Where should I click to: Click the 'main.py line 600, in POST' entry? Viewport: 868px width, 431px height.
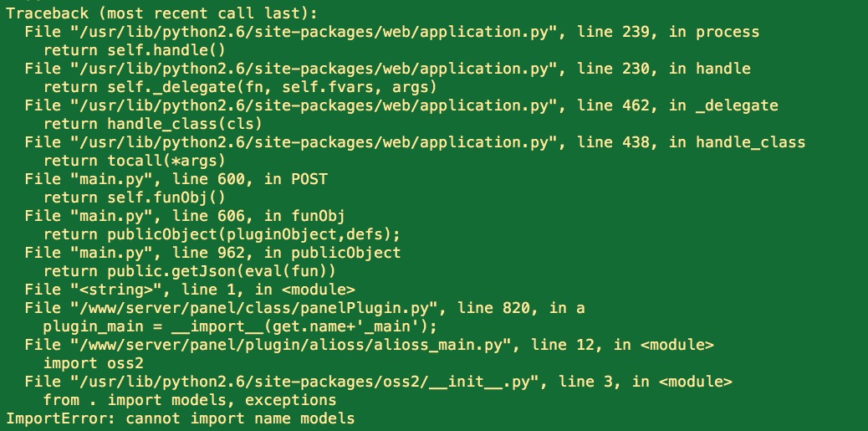coord(176,179)
